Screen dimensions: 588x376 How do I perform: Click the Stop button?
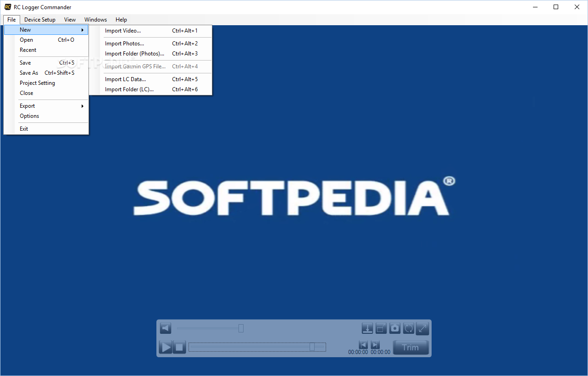pyautogui.click(x=179, y=347)
